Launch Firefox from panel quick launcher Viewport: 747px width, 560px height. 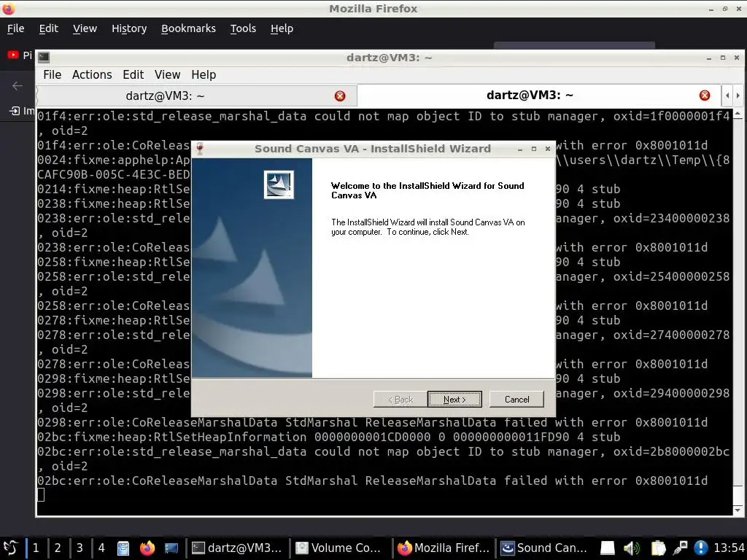(x=147, y=548)
